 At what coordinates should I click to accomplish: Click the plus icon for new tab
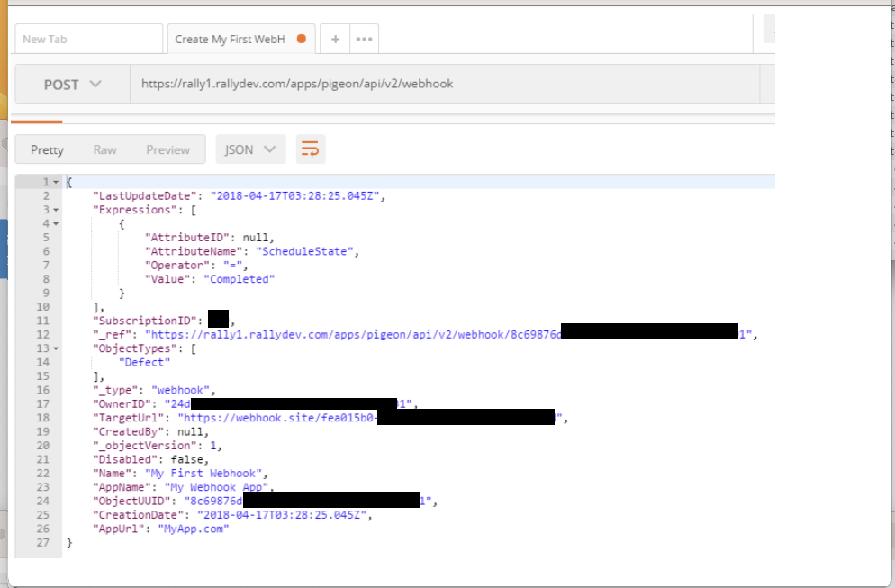coord(335,39)
